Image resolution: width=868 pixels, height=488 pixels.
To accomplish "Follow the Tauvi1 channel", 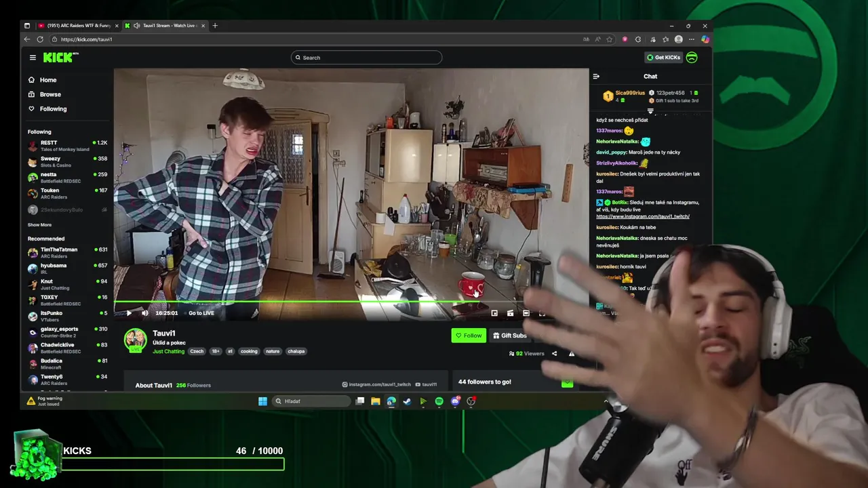I will (469, 335).
